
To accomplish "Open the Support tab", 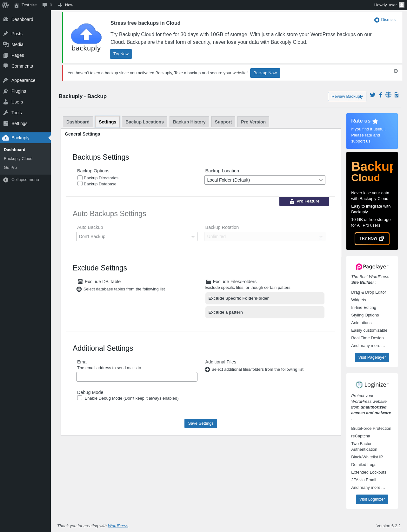I will 223,122.
